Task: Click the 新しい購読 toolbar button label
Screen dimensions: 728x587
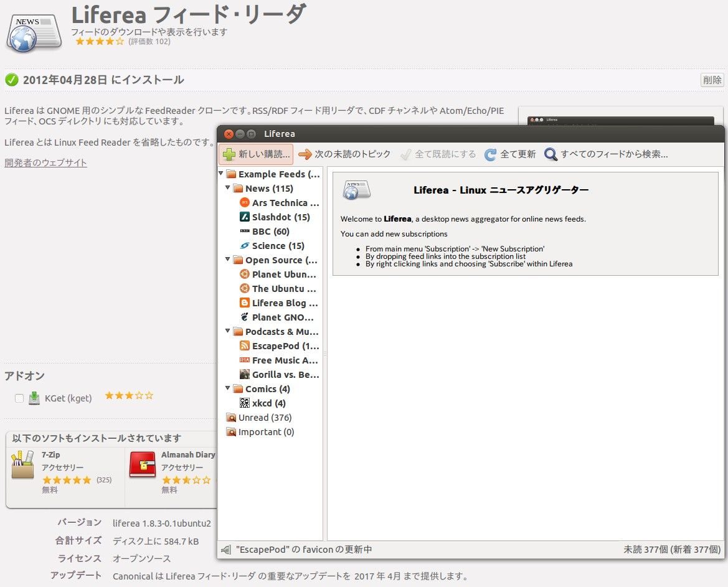Action: coord(264,154)
